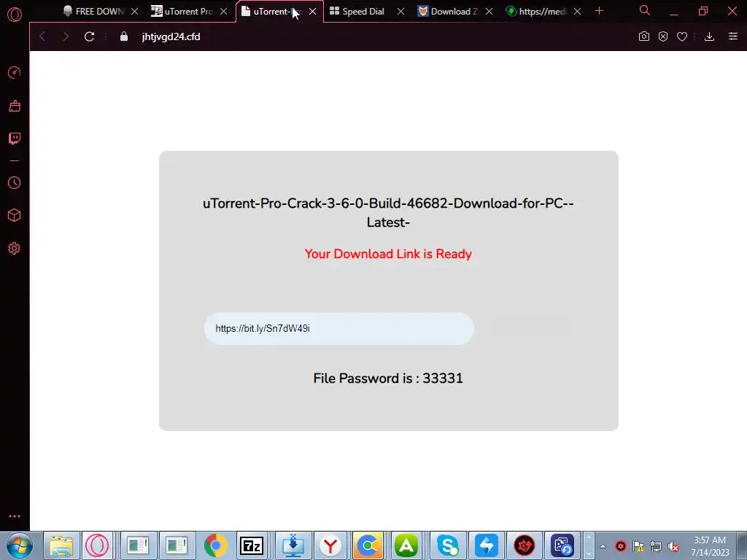The width and height of the screenshot is (747, 560).
Task: Launch Yandex browser from taskbar
Action: click(330, 545)
